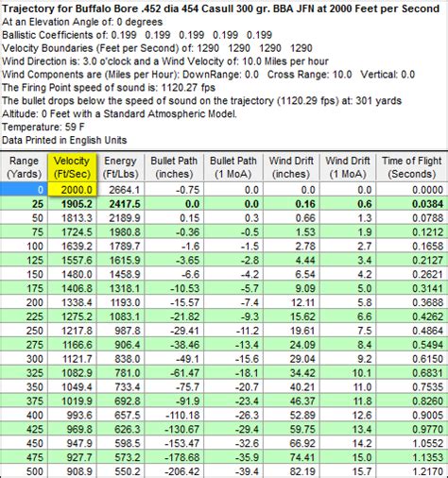Screen dimensions: 448x478
Task: Select range cell 425
Action: (x=24, y=429)
